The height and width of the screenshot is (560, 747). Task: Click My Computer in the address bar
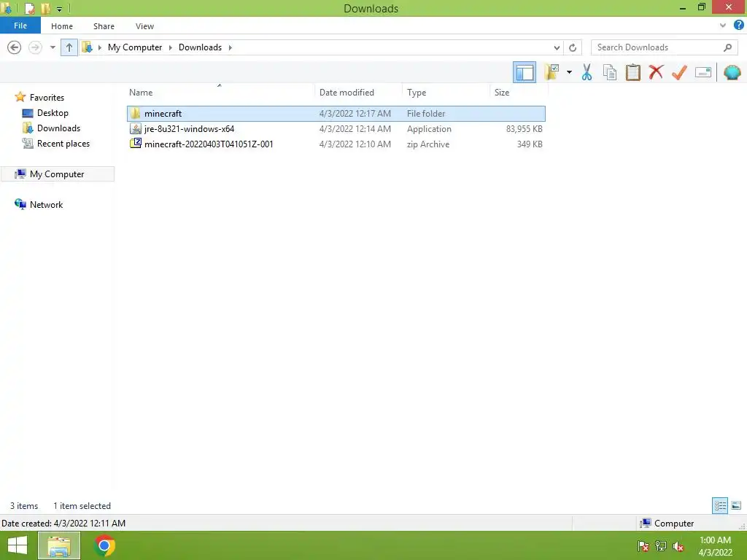pyautogui.click(x=135, y=47)
